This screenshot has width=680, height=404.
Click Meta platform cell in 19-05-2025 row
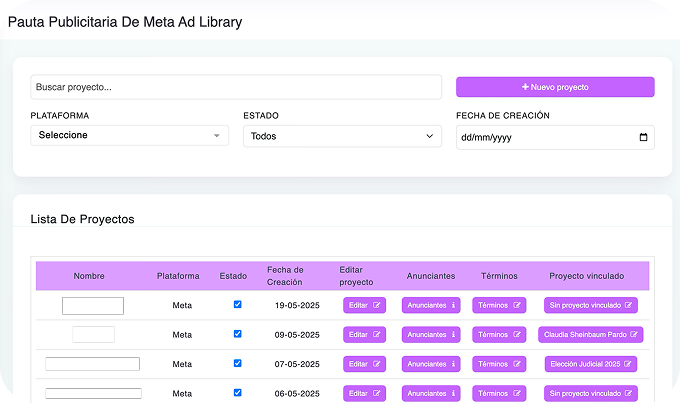182,305
